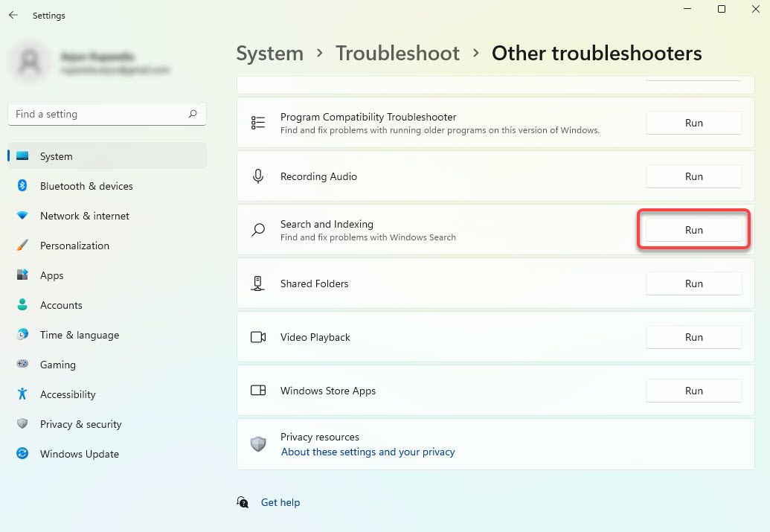This screenshot has width=770, height=532.
Task: Open 'About these settings and your privacy' link
Action: click(x=368, y=452)
